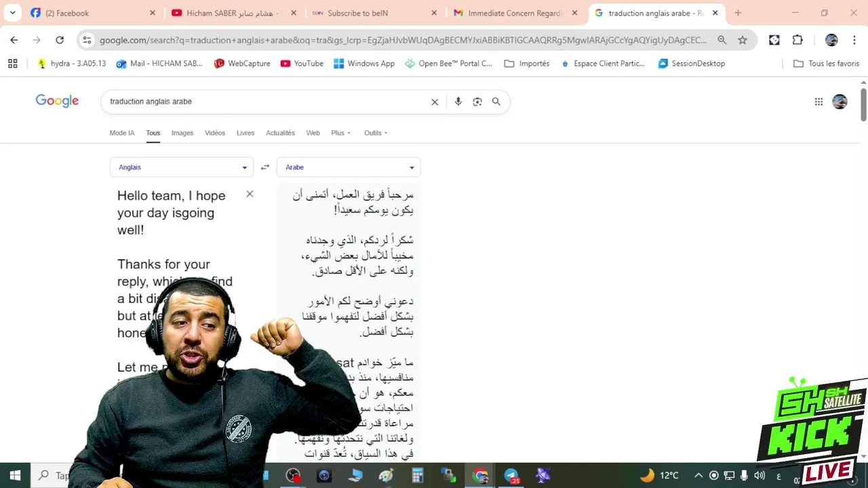This screenshot has width=868, height=488.
Task: Open SessionDesktop bookmark
Action: pos(692,63)
